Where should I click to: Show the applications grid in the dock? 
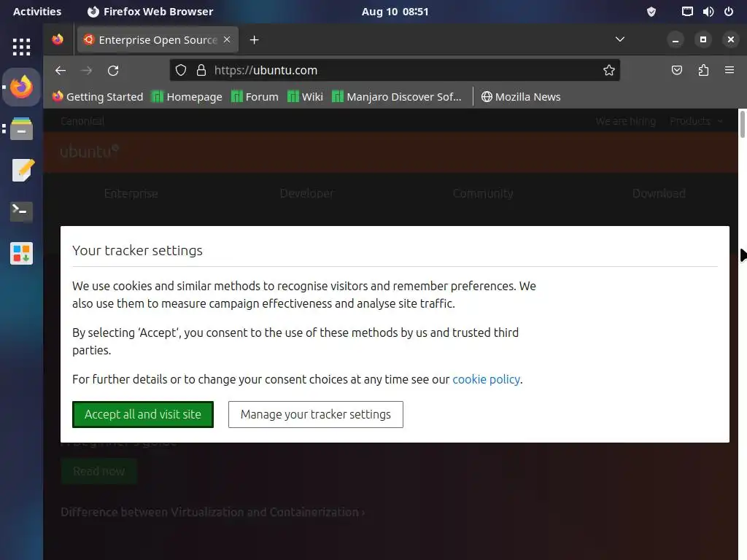point(21,47)
